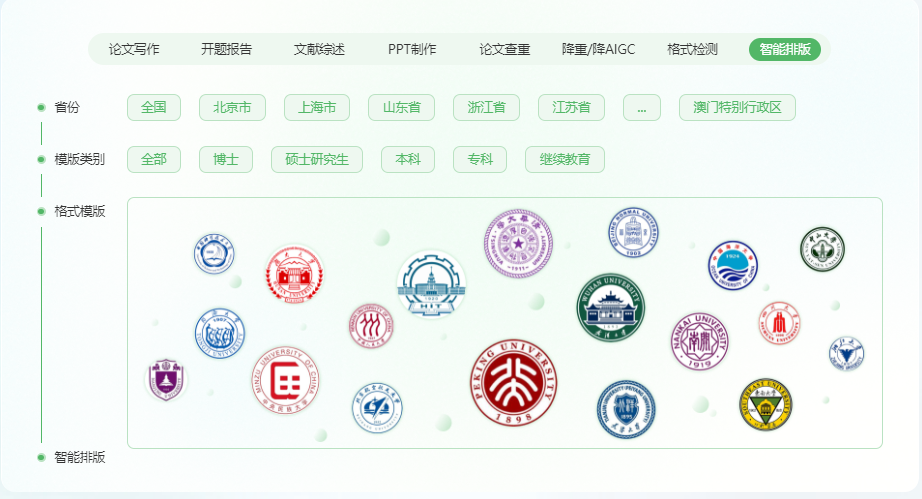
Task: Filter templates by 博士 level
Action: pyautogui.click(x=226, y=159)
